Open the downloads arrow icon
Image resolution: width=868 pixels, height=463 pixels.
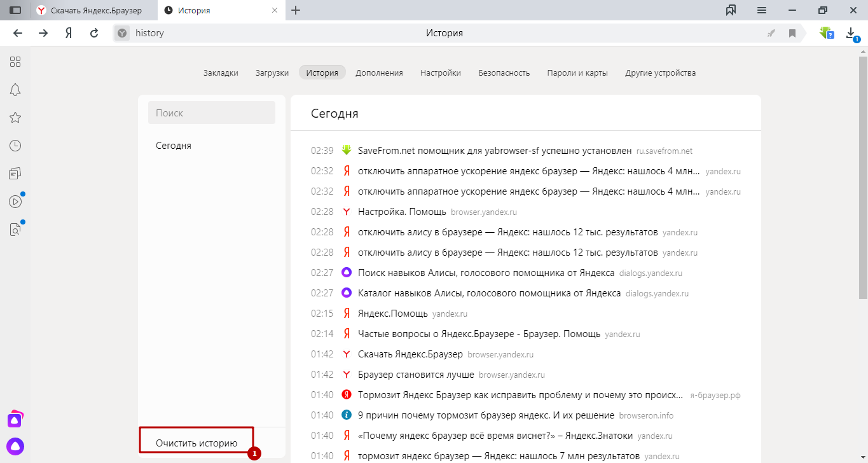pyautogui.click(x=851, y=33)
